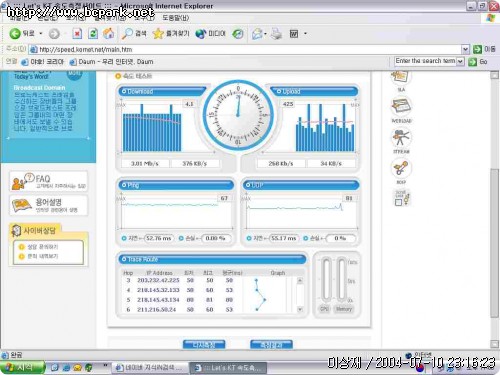Expand the address bar dropdown arrow
Viewport: 500px width, 375px height.
pyautogui.click(x=465, y=49)
